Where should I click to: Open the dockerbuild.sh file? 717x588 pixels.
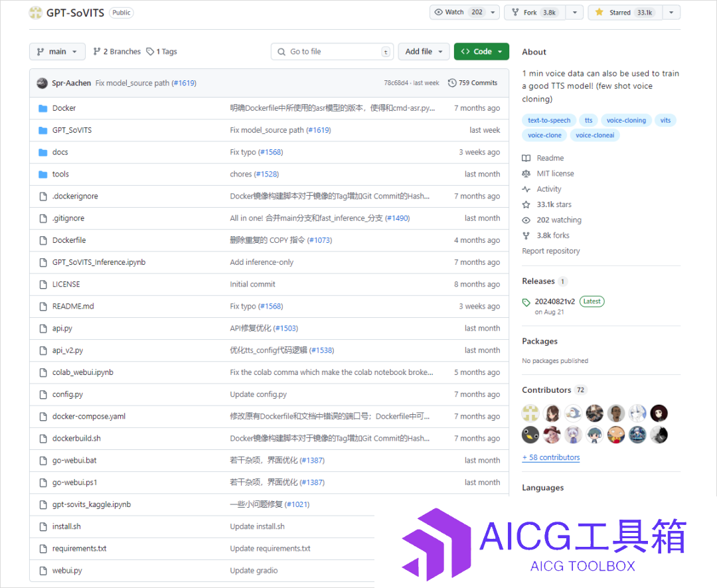(x=76, y=439)
